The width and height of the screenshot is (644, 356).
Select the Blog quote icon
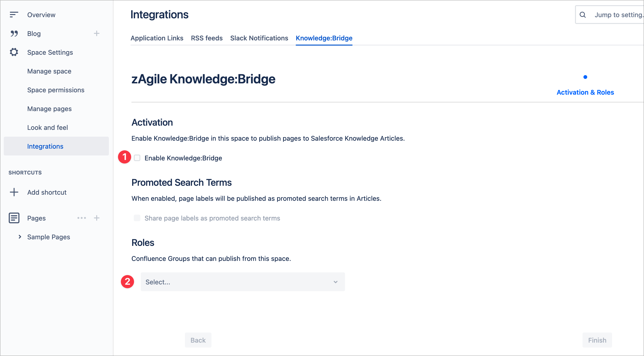(x=14, y=34)
